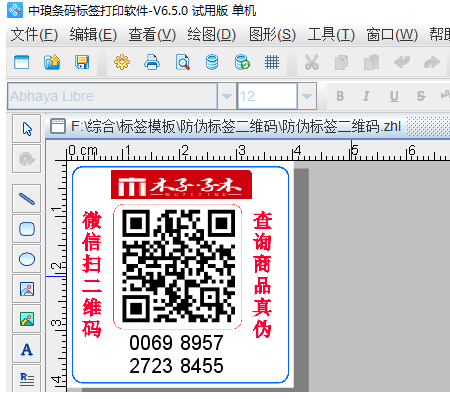Select the 微信扫二维码 vertical text
The width and height of the screenshot is (450, 399).
(92, 274)
